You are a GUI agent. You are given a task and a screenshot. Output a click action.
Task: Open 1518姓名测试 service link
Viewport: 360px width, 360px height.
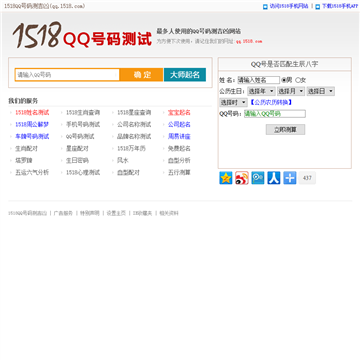click(32, 113)
